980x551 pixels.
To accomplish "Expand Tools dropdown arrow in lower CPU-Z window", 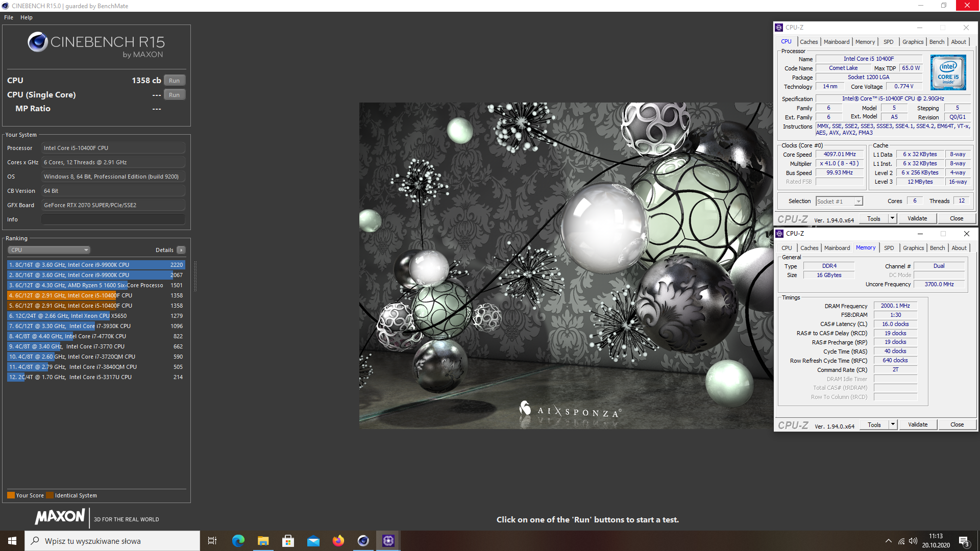I will [893, 425].
